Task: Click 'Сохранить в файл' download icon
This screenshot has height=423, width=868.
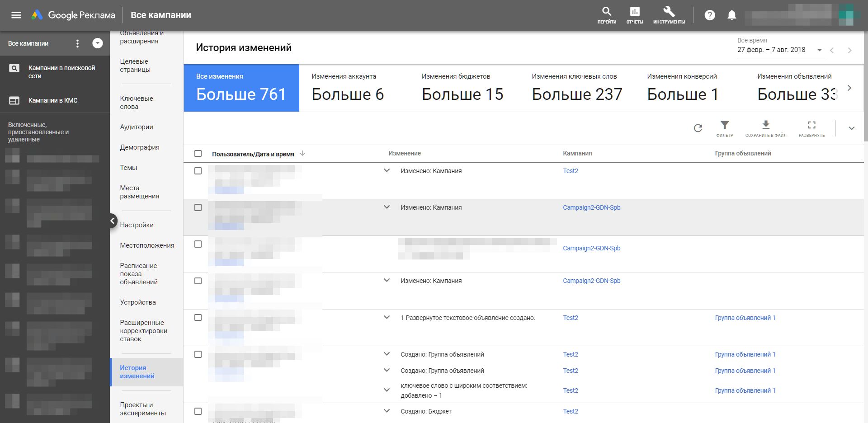Action: pos(765,125)
